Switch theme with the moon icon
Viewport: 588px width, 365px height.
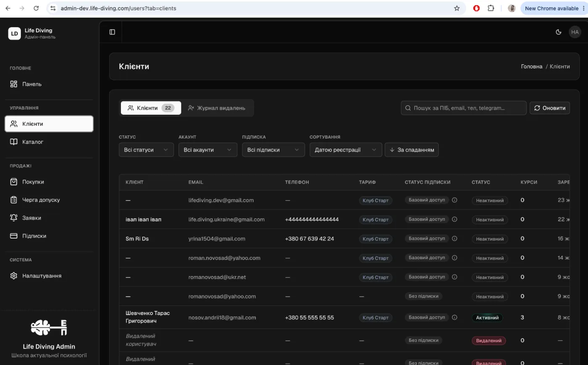pos(559,32)
